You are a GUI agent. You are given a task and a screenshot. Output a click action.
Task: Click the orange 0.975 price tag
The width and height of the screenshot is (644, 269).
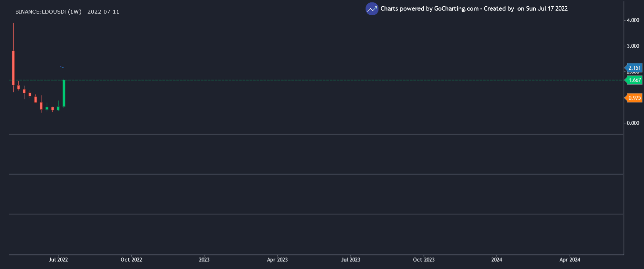click(x=634, y=98)
